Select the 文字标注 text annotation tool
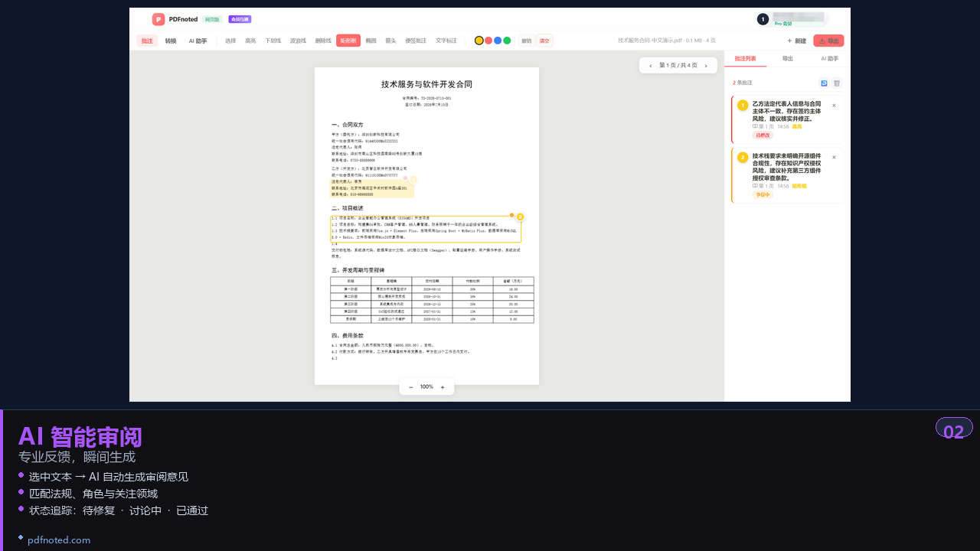This screenshot has width=980, height=551. click(x=446, y=41)
